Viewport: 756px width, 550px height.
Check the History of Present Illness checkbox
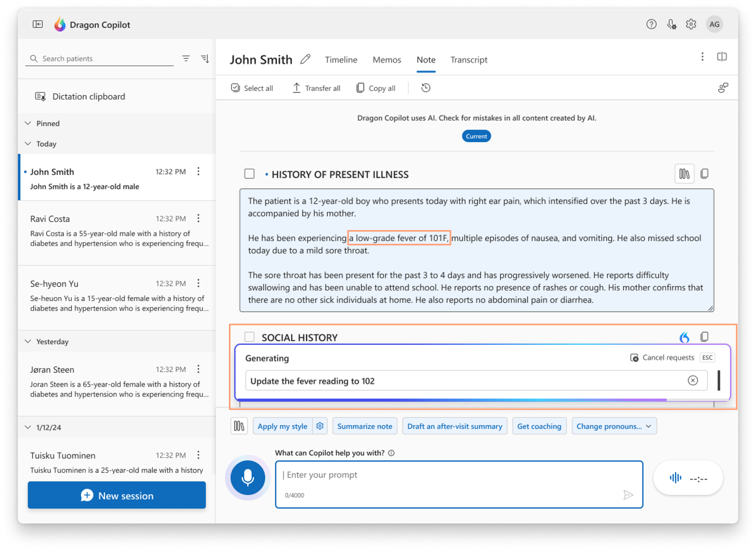coord(250,174)
